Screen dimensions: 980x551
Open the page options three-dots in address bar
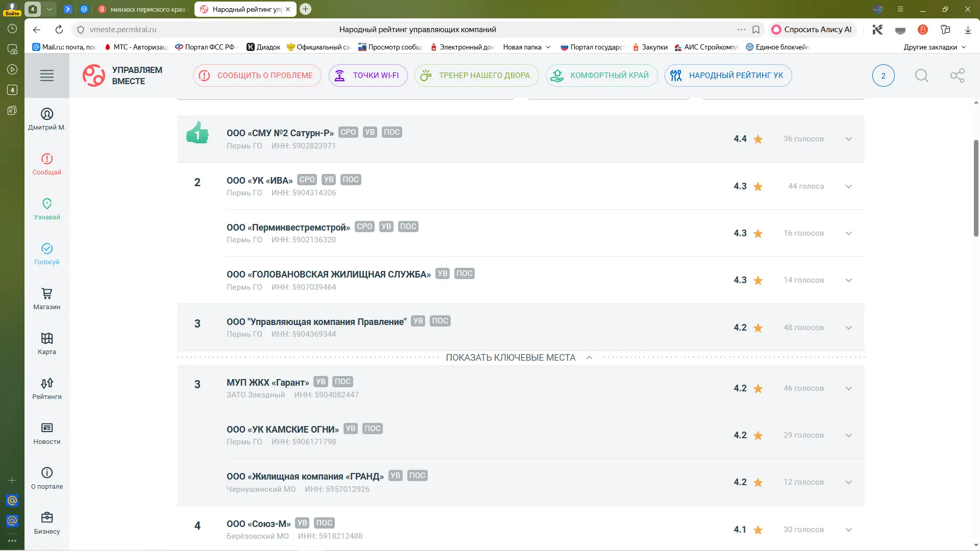(741, 30)
